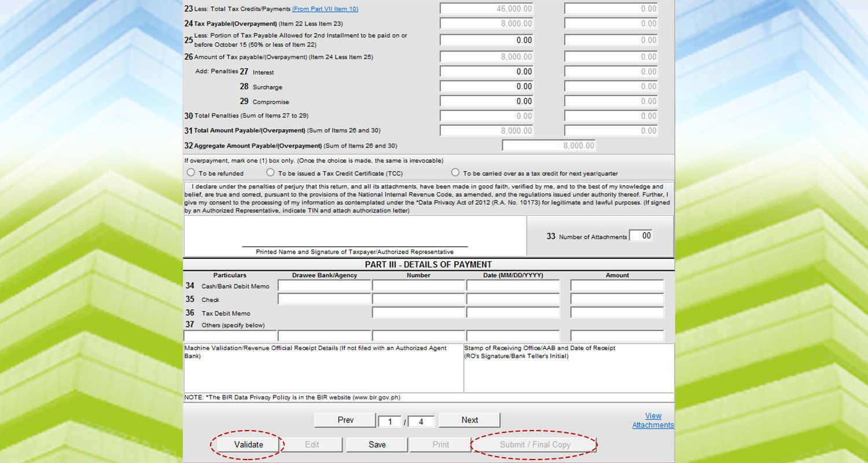The width and height of the screenshot is (868, 463).
Task: Open the View Attachments link
Action: 653,420
